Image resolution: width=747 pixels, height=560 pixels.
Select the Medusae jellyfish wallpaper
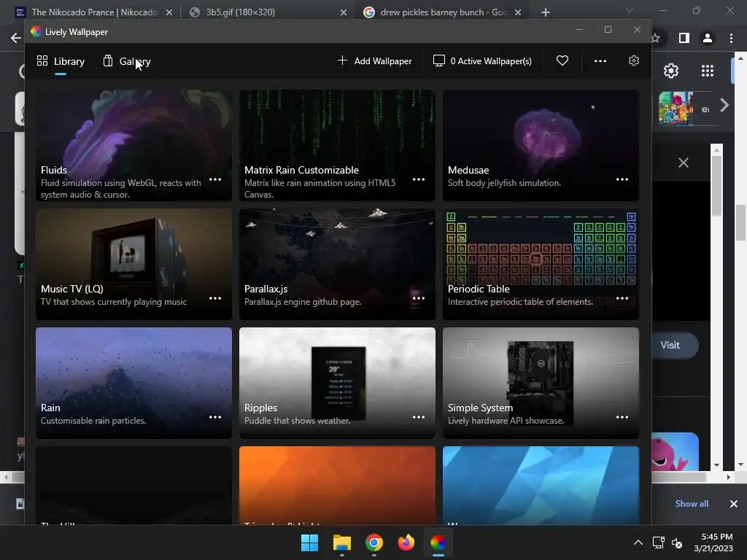(x=541, y=145)
